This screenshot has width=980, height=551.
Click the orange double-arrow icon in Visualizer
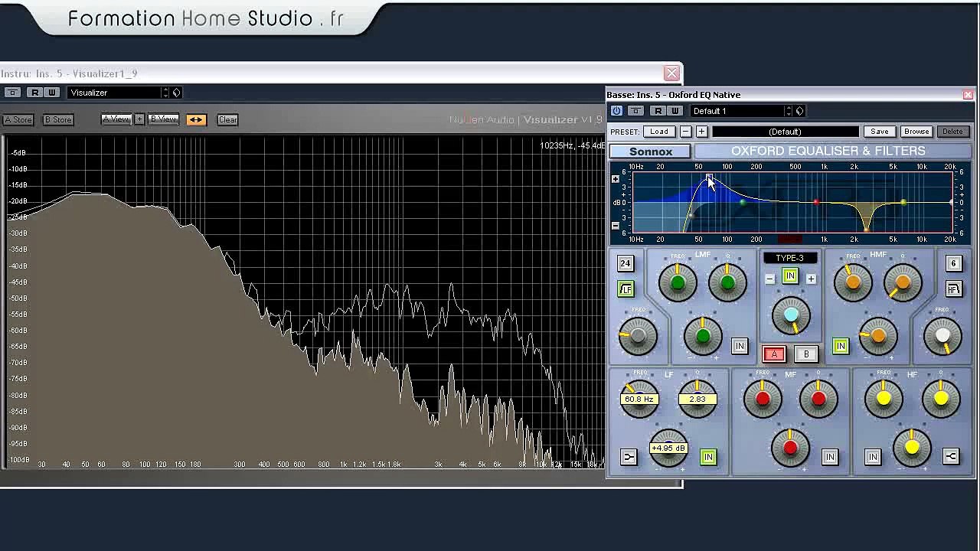click(x=196, y=119)
